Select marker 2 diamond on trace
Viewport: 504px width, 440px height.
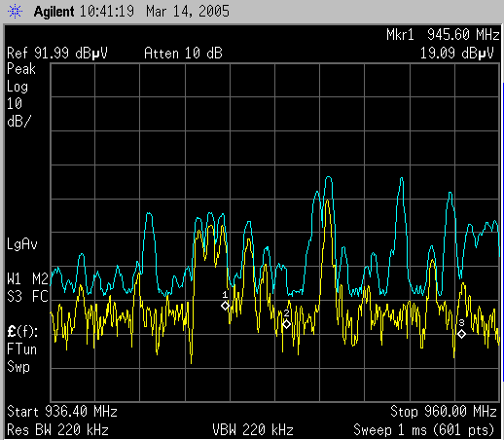[286, 324]
